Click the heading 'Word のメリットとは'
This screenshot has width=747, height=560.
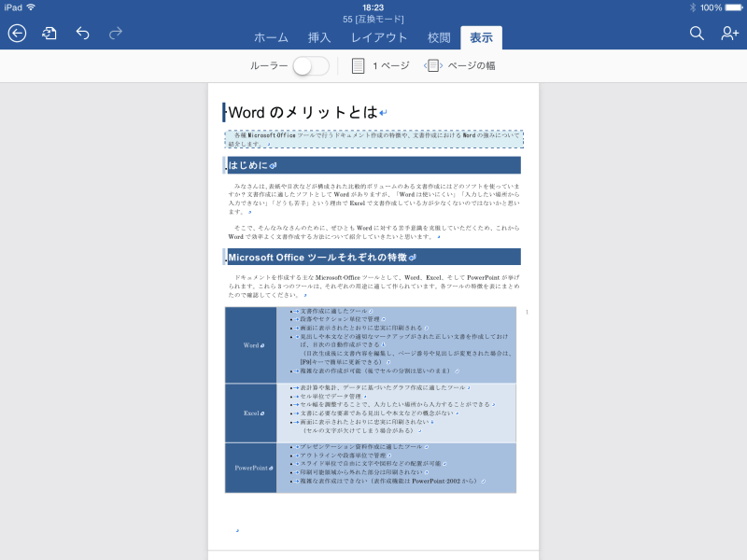(303, 112)
